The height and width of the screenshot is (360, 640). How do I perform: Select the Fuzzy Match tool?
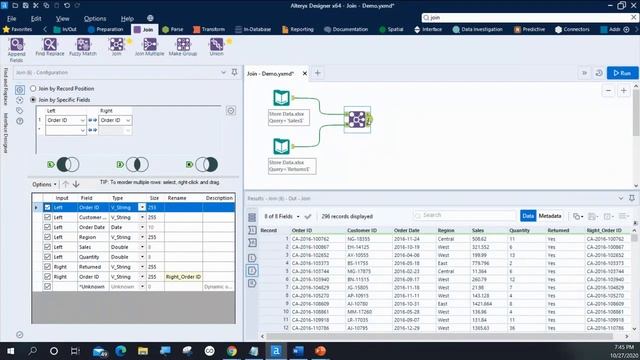(83, 47)
